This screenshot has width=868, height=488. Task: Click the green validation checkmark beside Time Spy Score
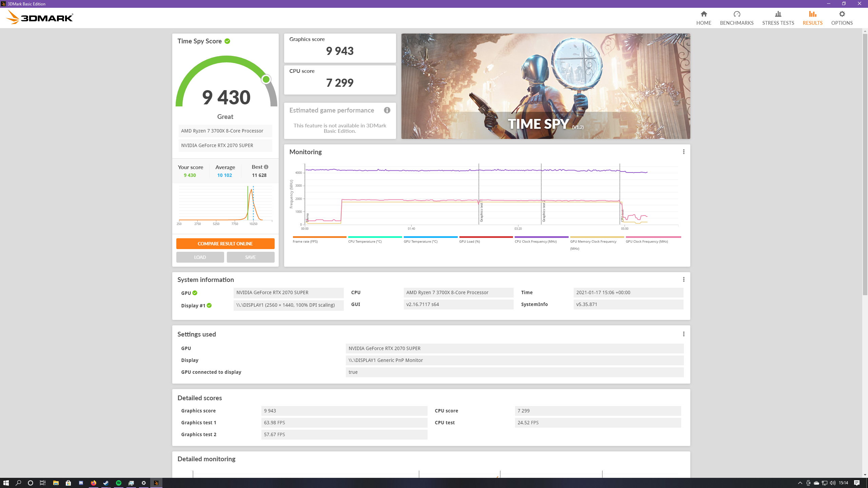coord(227,41)
